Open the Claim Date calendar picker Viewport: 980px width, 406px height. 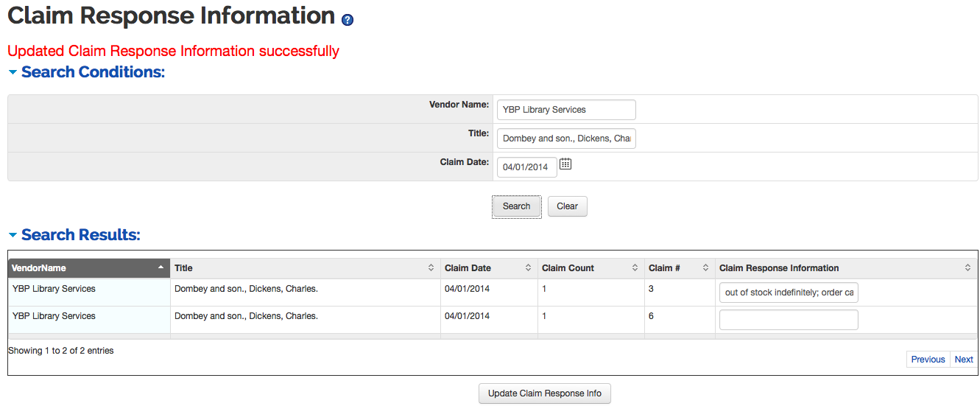pos(565,164)
